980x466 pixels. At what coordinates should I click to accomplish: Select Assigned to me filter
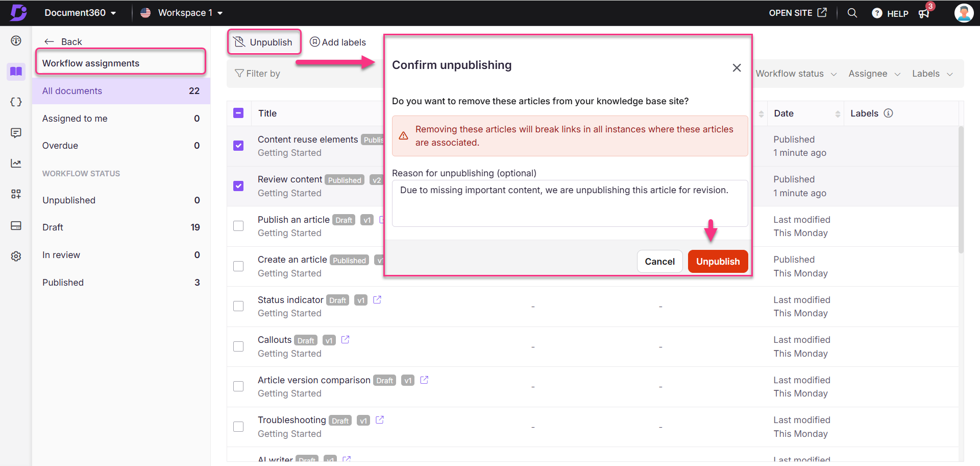[x=121, y=118]
